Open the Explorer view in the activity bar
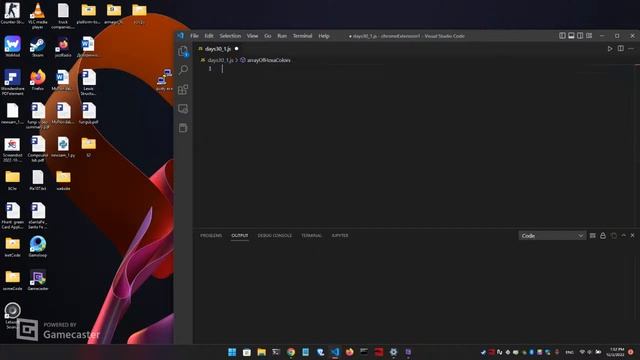 (x=183, y=51)
